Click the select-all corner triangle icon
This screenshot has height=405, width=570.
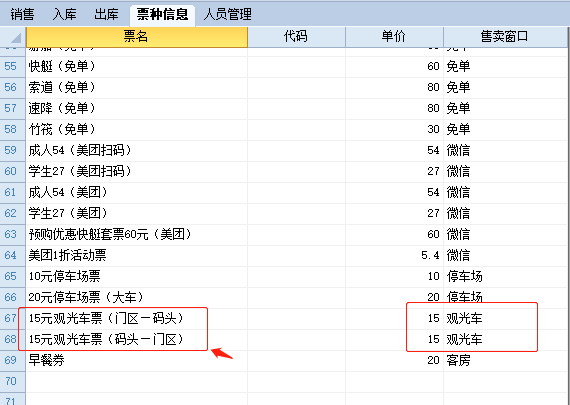13,37
